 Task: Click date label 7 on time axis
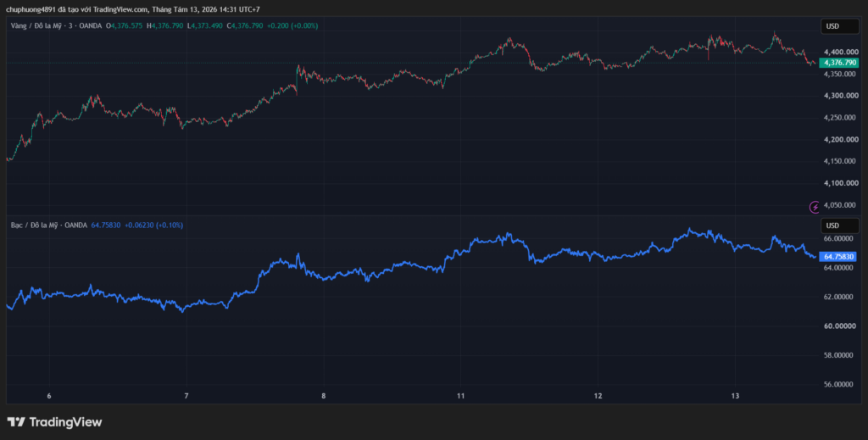click(x=186, y=396)
